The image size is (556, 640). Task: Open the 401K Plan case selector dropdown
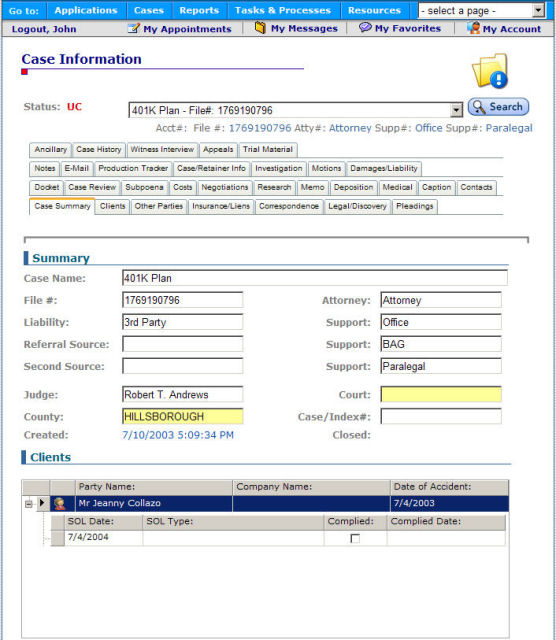(x=456, y=110)
